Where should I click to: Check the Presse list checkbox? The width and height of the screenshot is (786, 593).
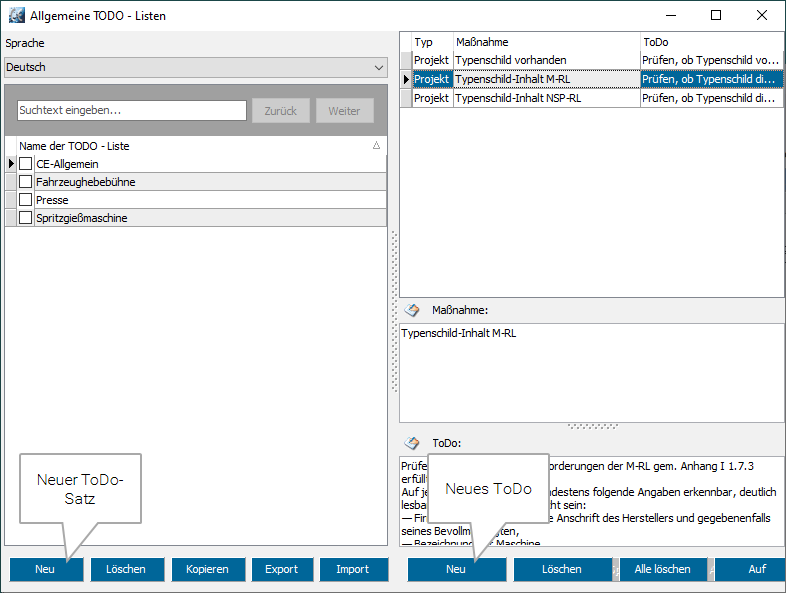(x=26, y=200)
